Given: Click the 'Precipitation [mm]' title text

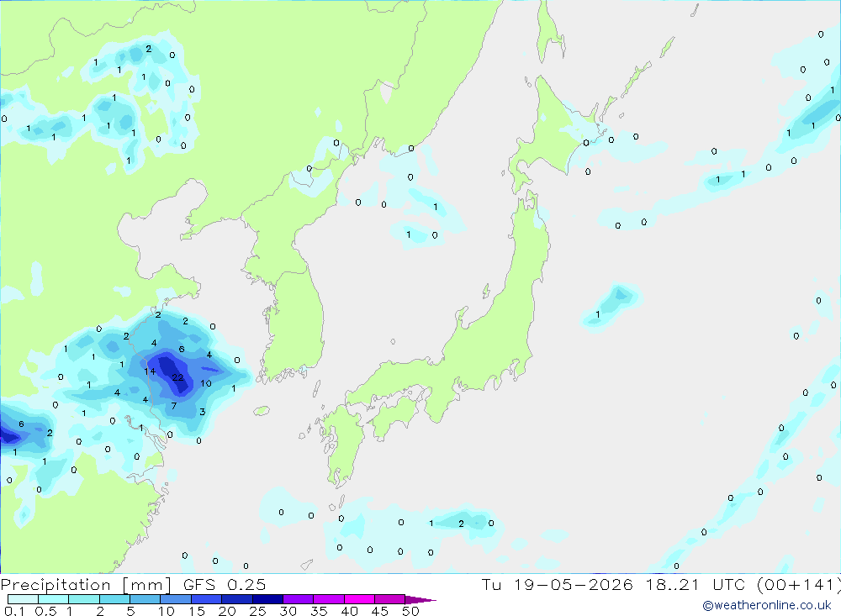Looking at the screenshot, I should pos(86,585).
